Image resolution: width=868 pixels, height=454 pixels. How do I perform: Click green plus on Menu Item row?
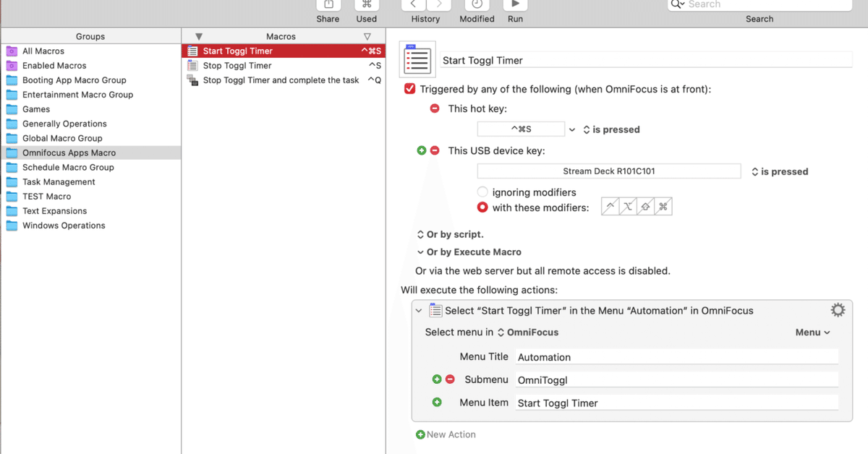coord(437,402)
